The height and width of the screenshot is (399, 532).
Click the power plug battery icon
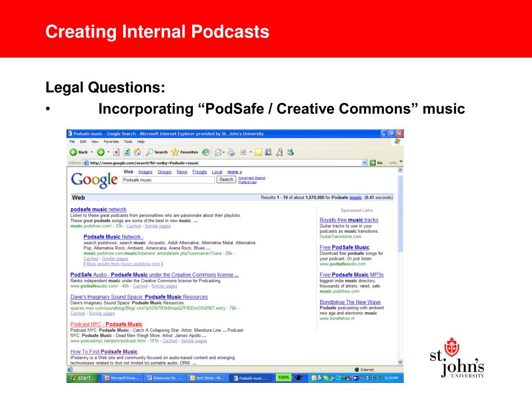[x=298, y=378]
